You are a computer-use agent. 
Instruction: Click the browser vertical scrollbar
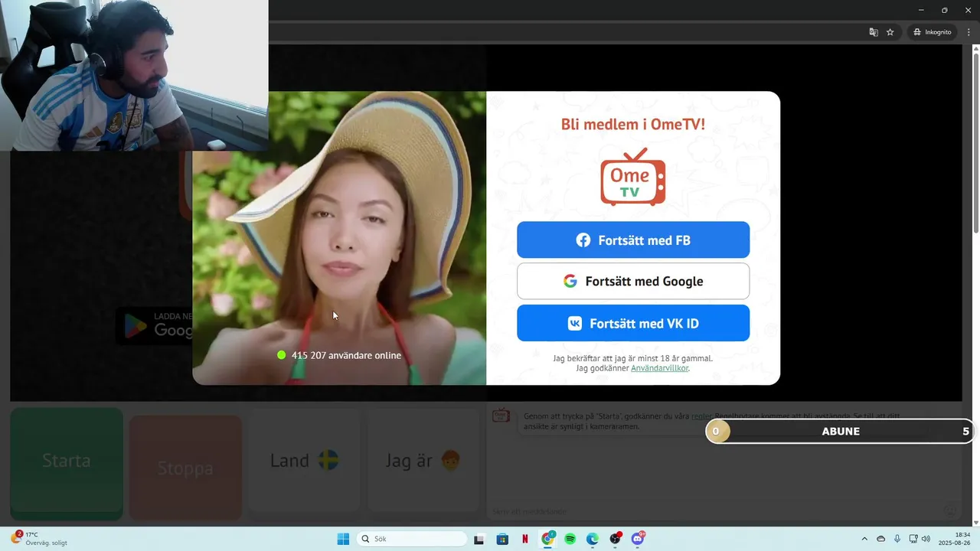click(x=975, y=142)
